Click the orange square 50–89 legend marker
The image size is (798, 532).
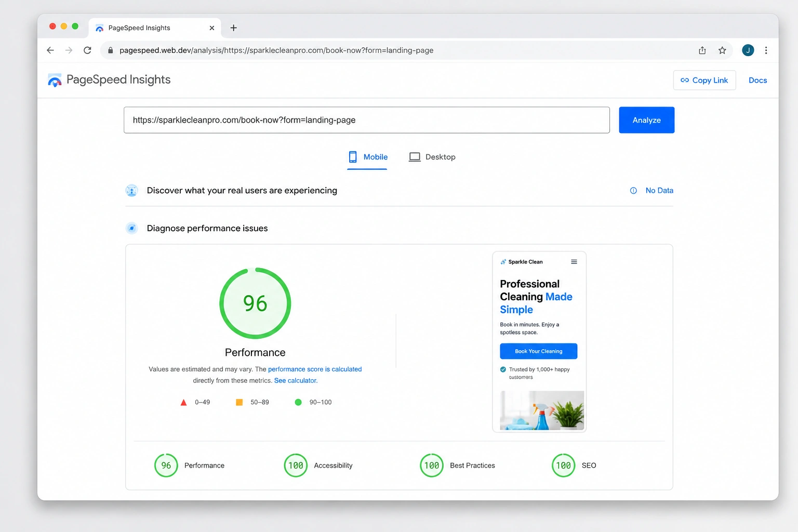pyautogui.click(x=240, y=402)
